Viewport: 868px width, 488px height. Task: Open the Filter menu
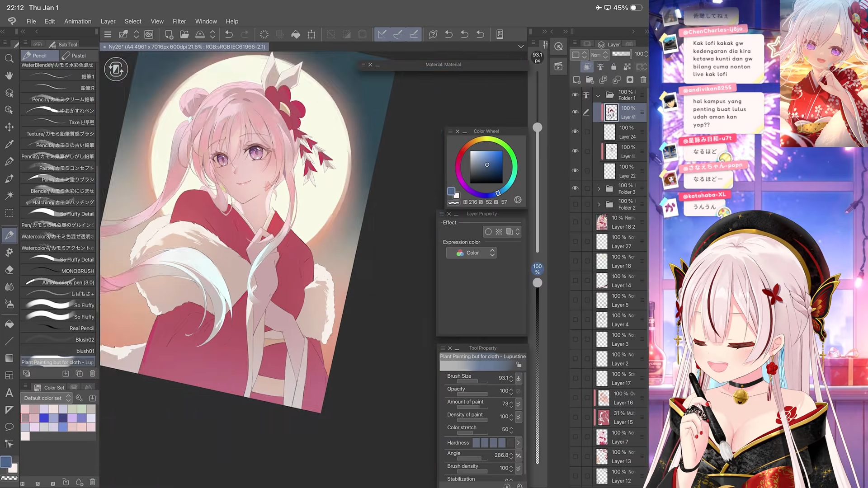pyautogui.click(x=179, y=21)
